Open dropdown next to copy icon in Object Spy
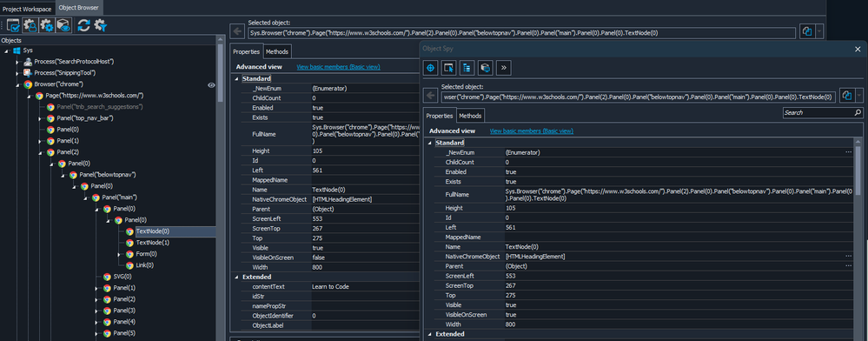Image resolution: width=868 pixels, height=341 pixels. [x=859, y=96]
